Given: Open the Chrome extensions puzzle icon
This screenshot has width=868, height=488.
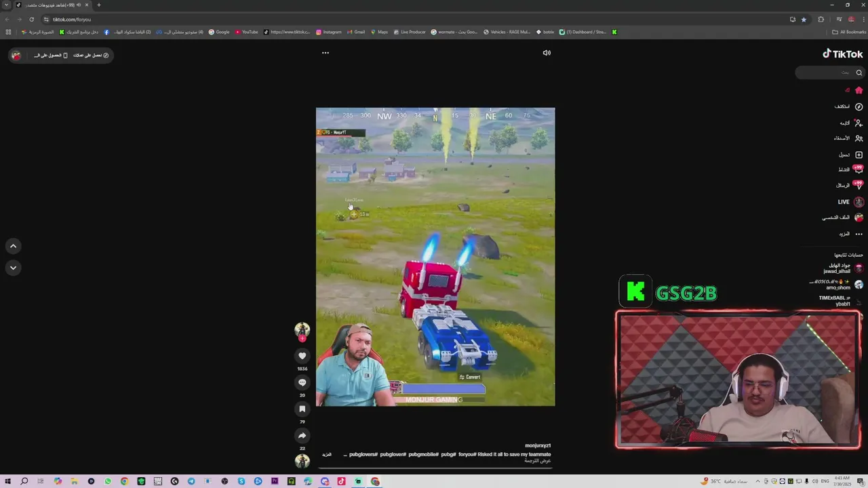Looking at the screenshot, I should 821,20.
